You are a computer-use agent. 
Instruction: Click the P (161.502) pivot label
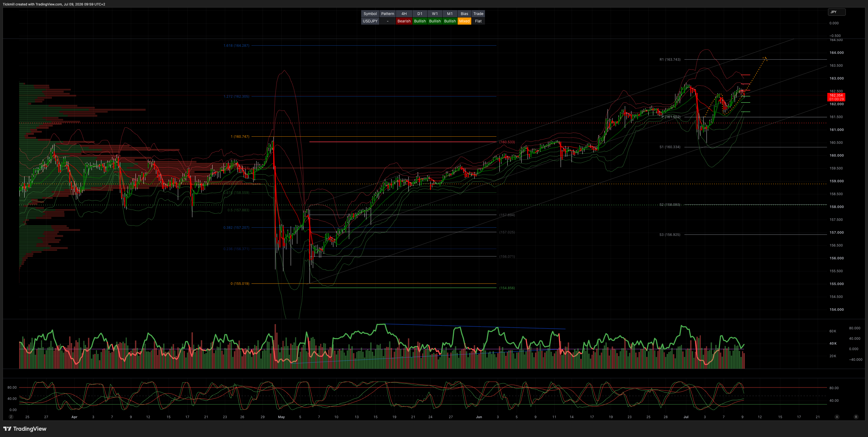671,117
